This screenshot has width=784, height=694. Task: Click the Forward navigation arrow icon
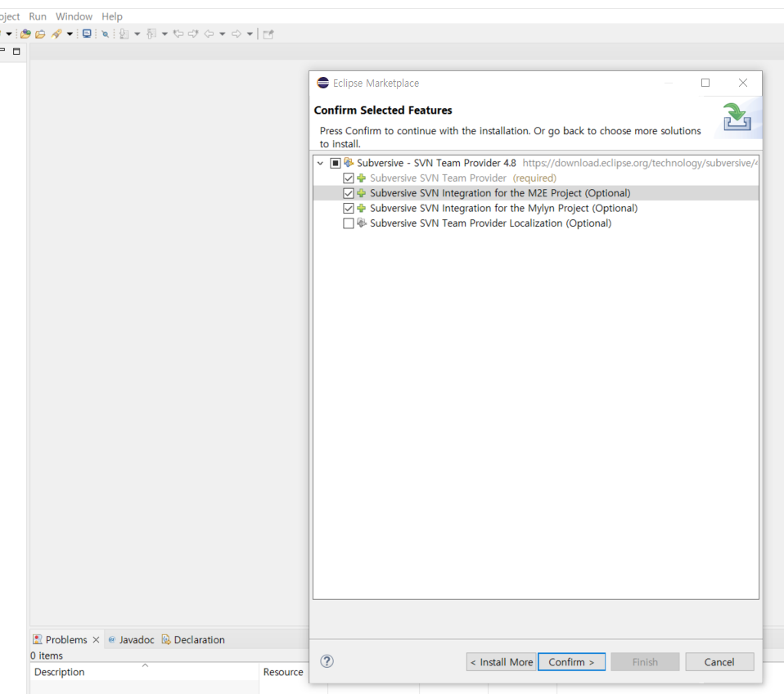point(236,34)
